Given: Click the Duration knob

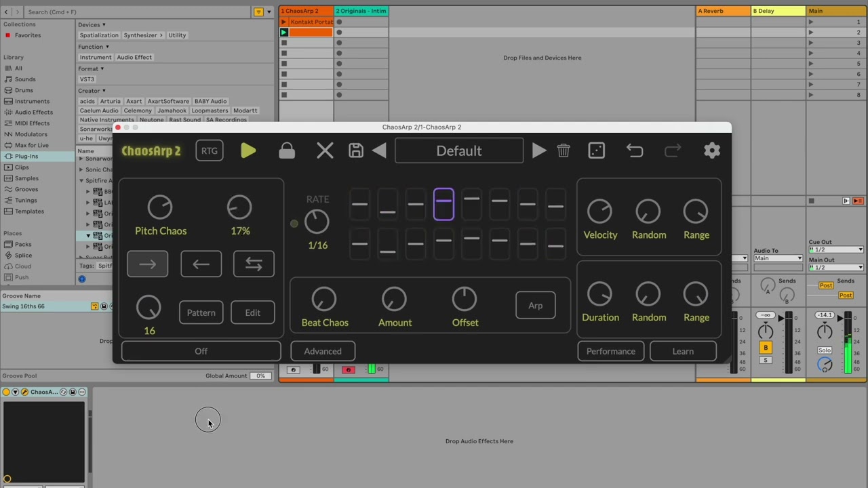Looking at the screenshot, I should point(599,294).
